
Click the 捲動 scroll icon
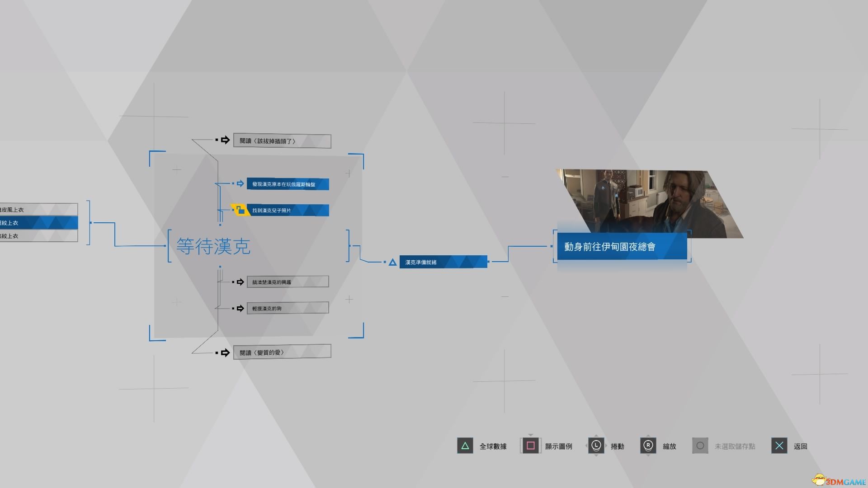[596, 445]
